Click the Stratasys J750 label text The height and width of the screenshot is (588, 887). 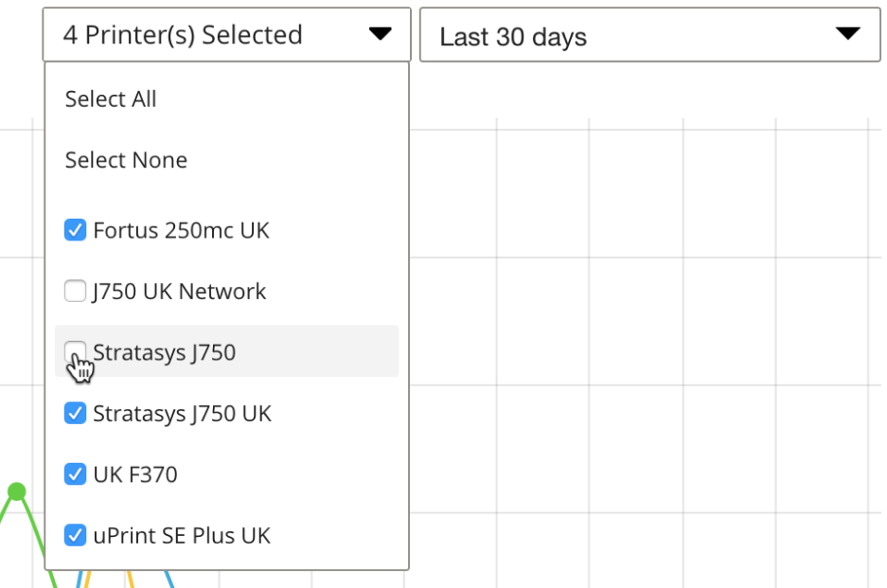click(164, 352)
